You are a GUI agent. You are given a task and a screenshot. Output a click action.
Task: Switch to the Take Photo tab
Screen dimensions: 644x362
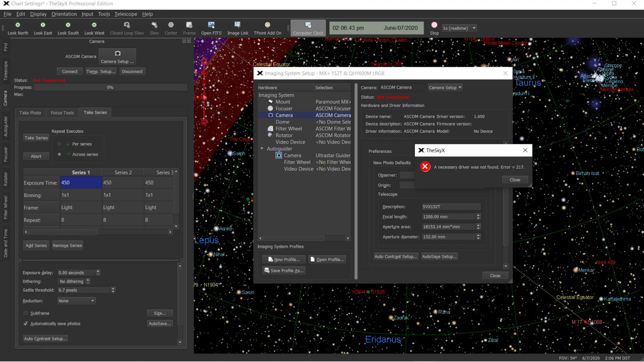(x=30, y=113)
